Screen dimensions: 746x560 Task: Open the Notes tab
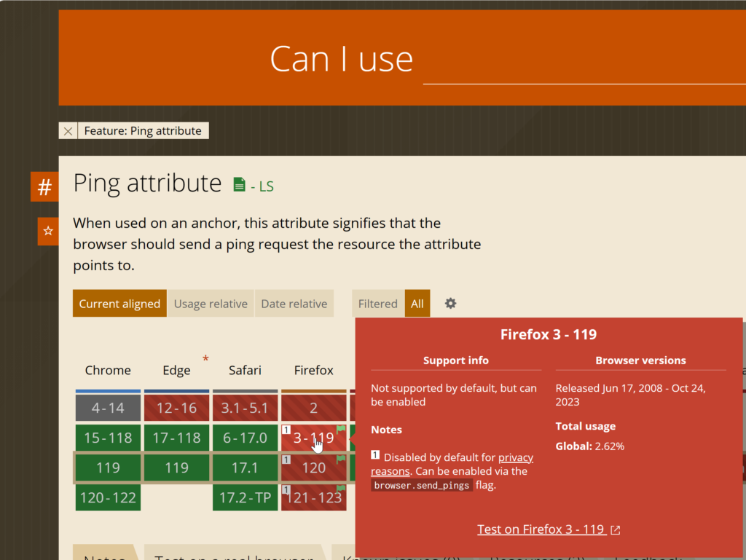click(x=105, y=555)
